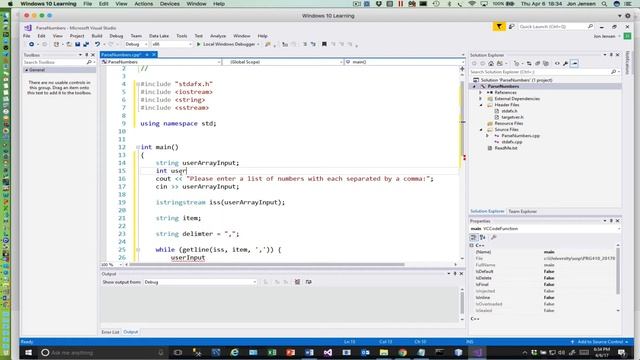Click the Home icon in Solution Explorer
Screen dimensions: 640x360
pos(491,64)
